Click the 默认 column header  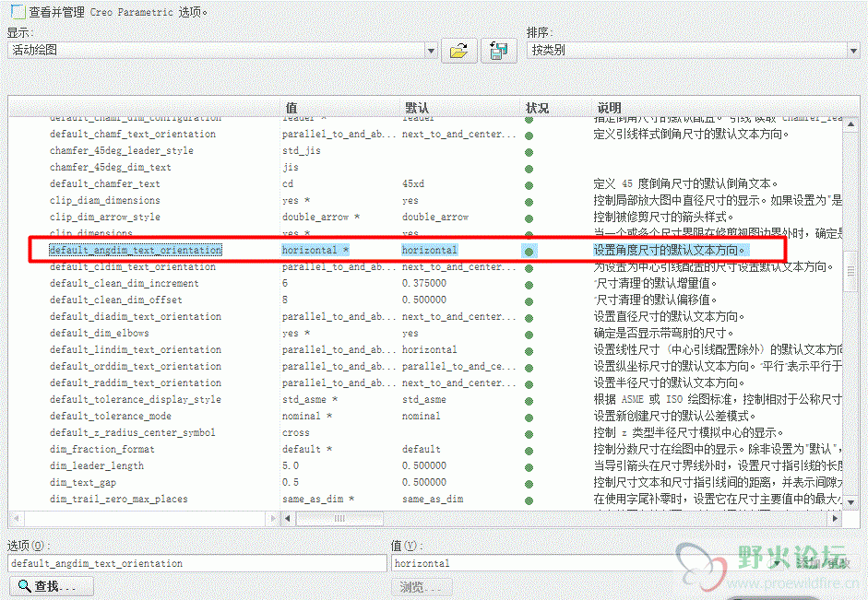click(416, 108)
